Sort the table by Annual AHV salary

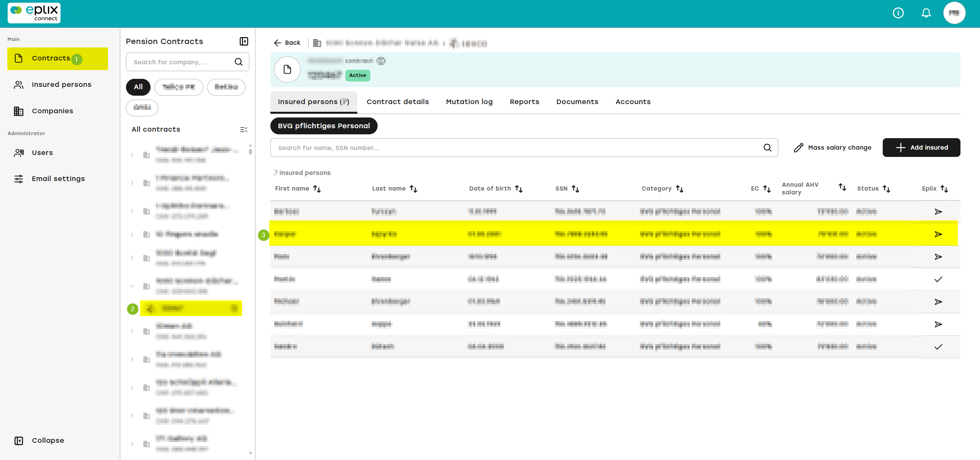tap(843, 187)
